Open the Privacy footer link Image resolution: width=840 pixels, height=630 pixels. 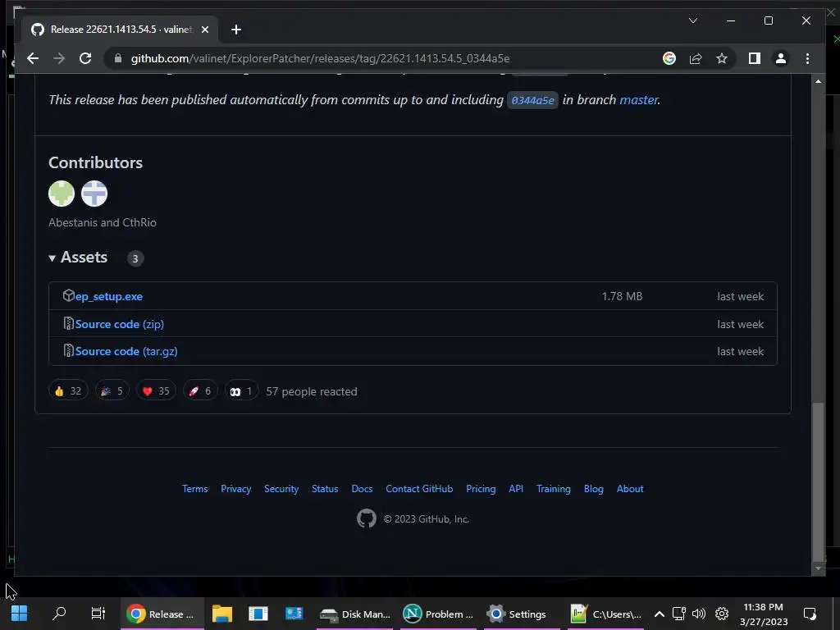[x=235, y=489]
